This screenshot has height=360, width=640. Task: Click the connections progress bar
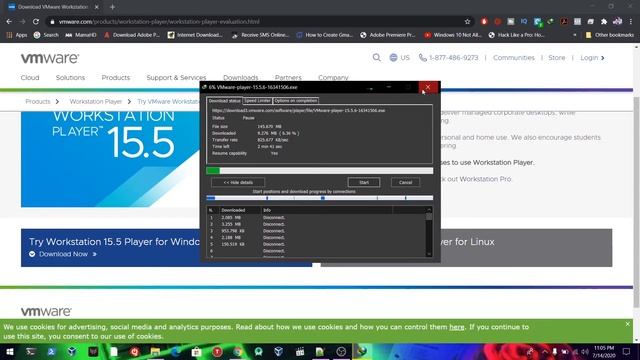pos(320,198)
